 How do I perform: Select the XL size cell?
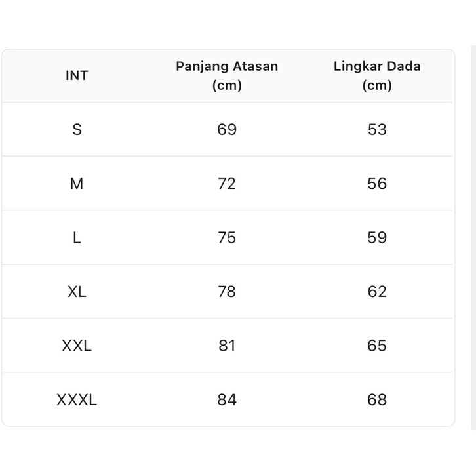(77, 292)
